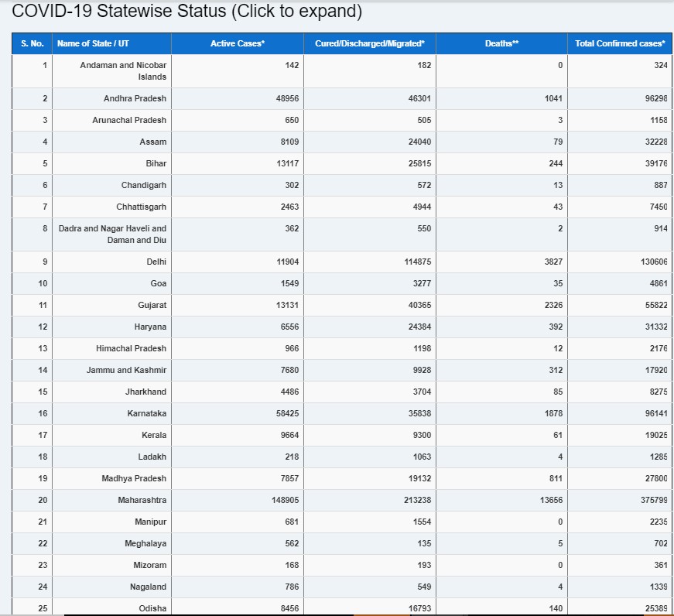
Task: Click Maharashtra's active cases value 148905
Action: (284, 501)
